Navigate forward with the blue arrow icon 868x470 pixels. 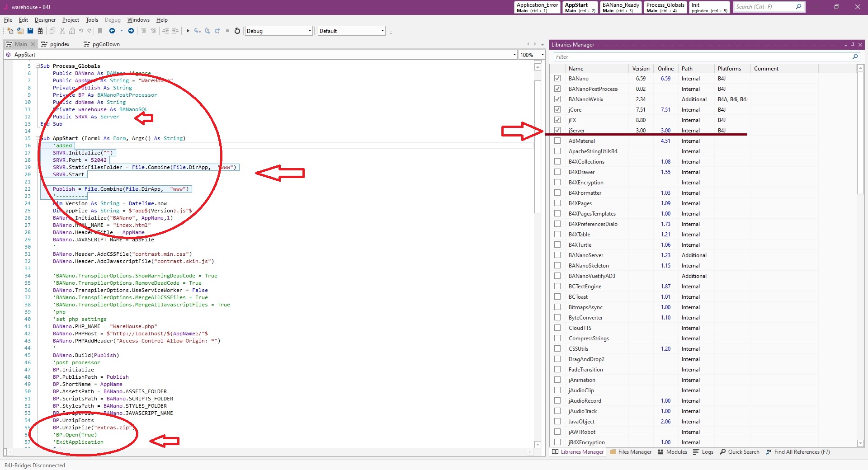click(x=131, y=31)
